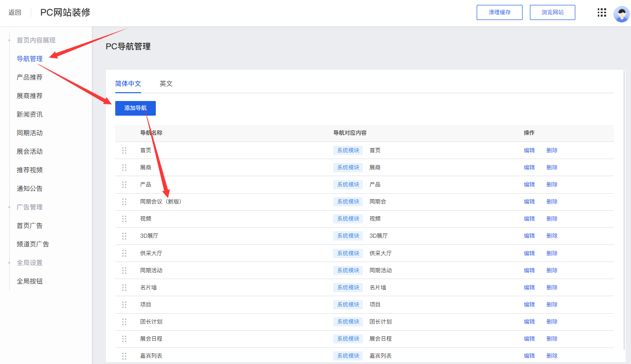Grab the drag handle for 视频 row
The height and width of the screenshot is (364, 631).
click(x=124, y=219)
